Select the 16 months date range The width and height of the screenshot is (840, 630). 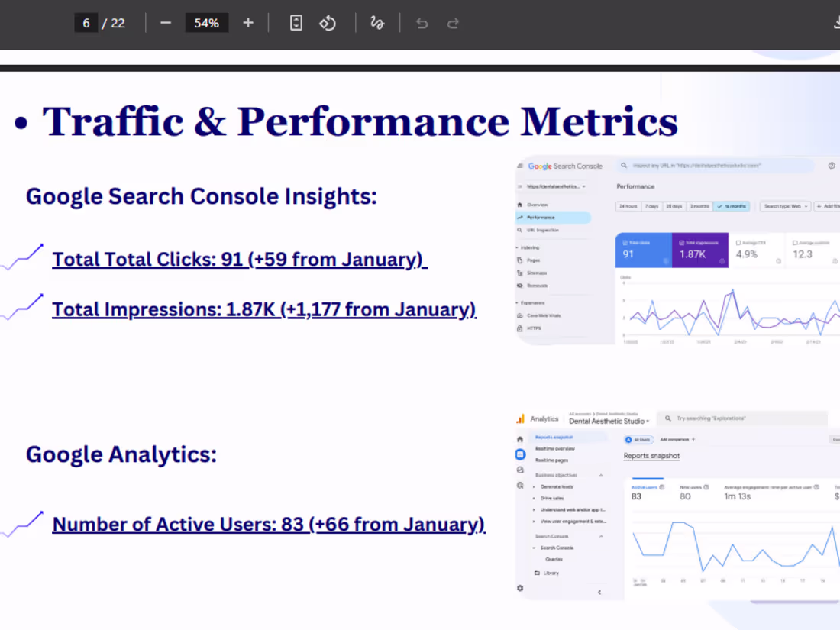pyautogui.click(x=732, y=206)
